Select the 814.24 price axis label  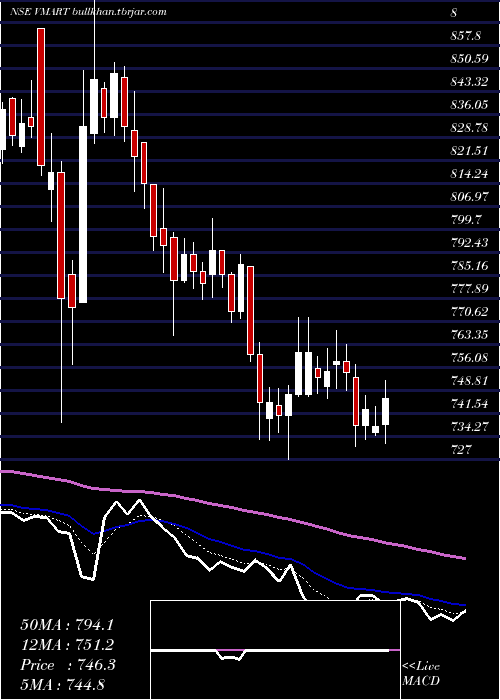(469, 174)
